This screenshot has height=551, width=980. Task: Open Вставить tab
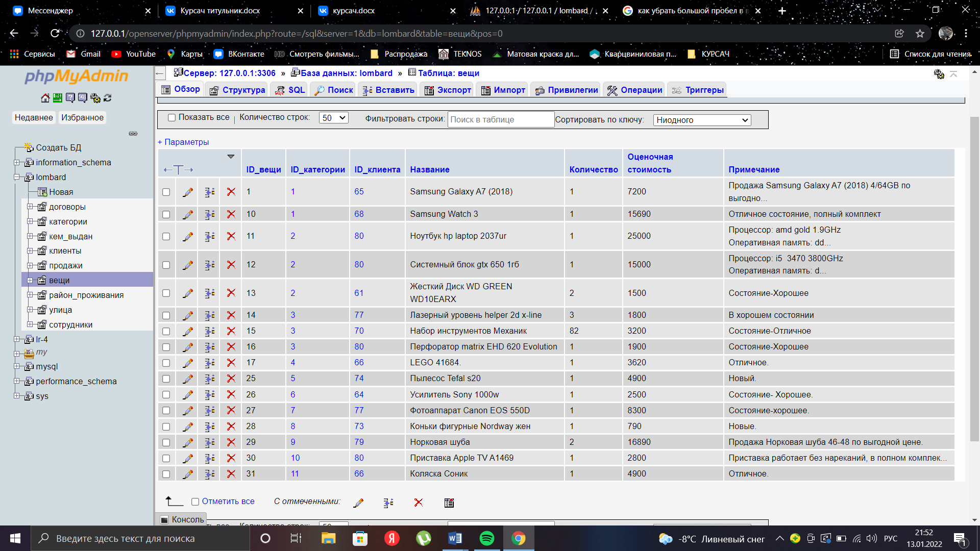tap(388, 90)
